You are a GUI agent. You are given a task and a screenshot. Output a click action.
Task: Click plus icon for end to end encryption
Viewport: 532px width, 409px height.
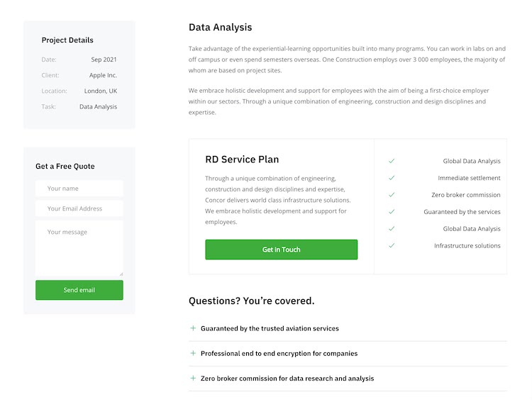tap(193, 353)
